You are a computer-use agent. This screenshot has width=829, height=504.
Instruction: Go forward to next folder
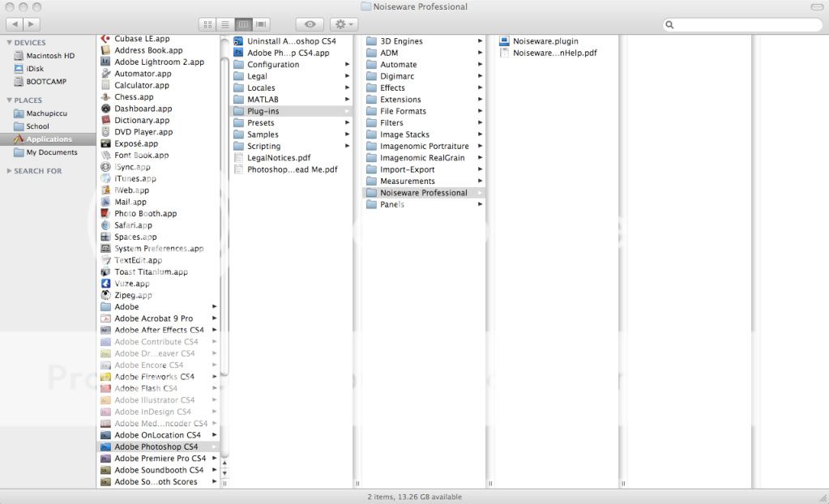[x=32, y=24]
